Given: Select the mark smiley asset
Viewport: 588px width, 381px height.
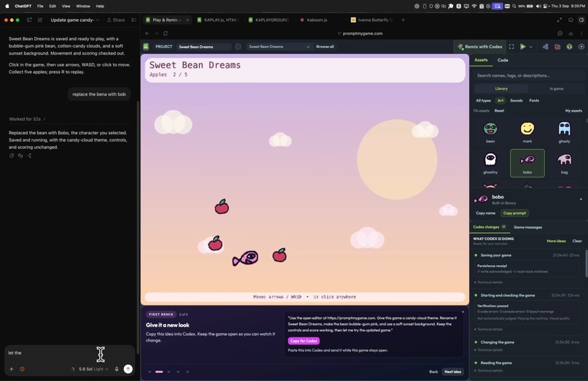Looking at the screenshot, I should pyautogui.click(x=527, y=132).
